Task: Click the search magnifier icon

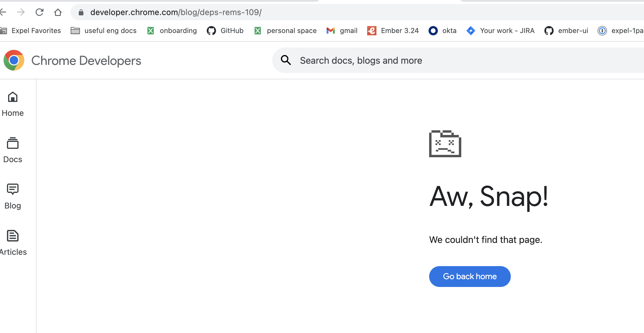Action: click(x=286, y=60)
